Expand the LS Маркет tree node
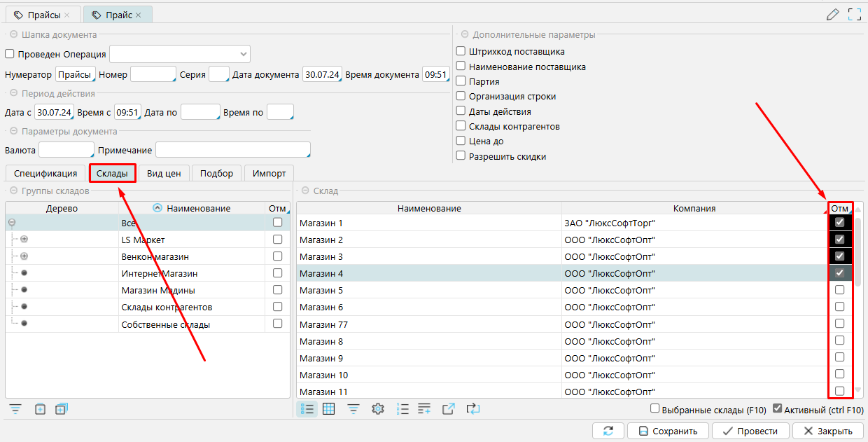 pyautogui.click(x=24, y=240)
